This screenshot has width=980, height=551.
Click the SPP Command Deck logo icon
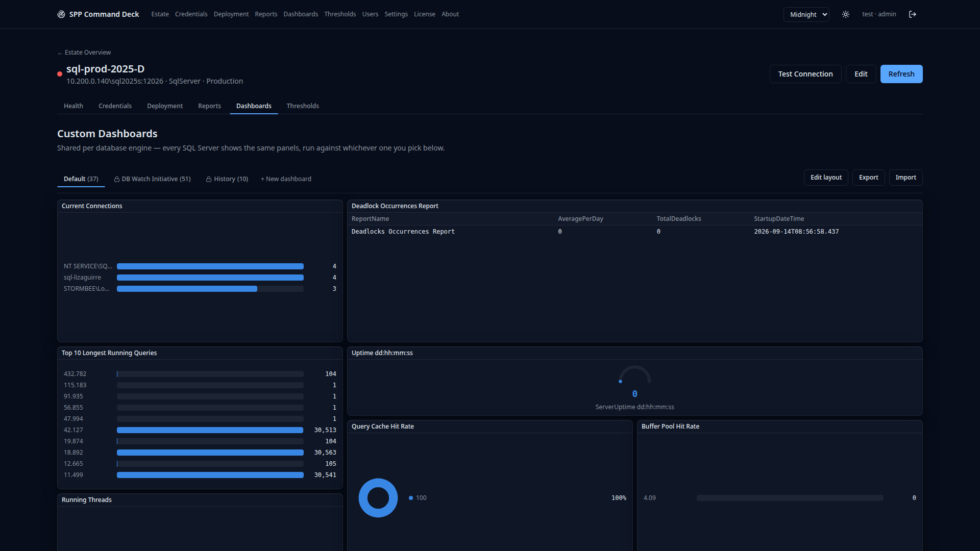coord(61,14)
